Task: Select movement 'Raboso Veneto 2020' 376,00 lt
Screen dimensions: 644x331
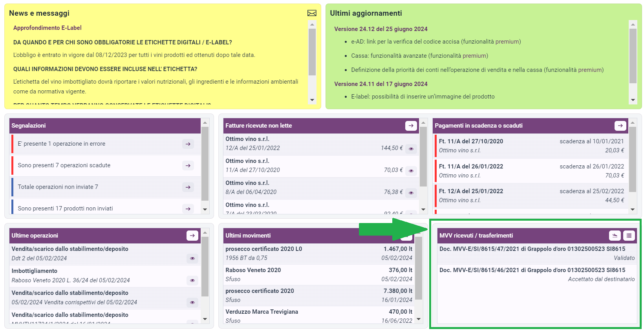Action: pyautogui.click(x=319, y=275)
